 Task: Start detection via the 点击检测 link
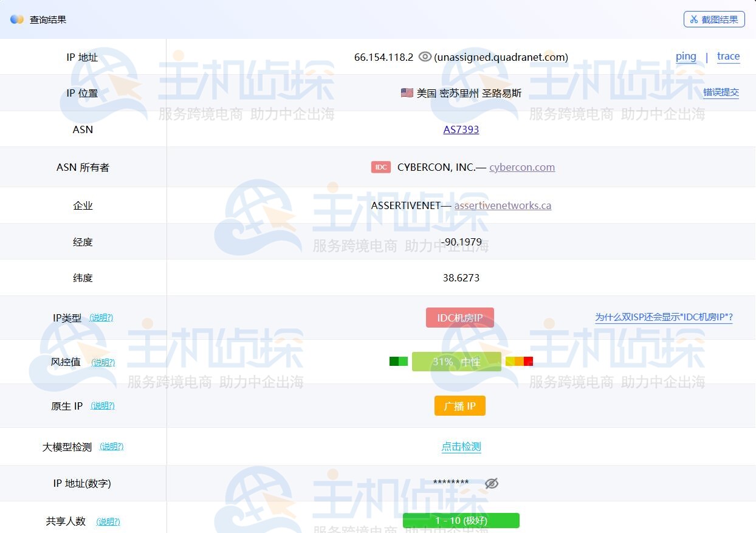coord(461,446)
